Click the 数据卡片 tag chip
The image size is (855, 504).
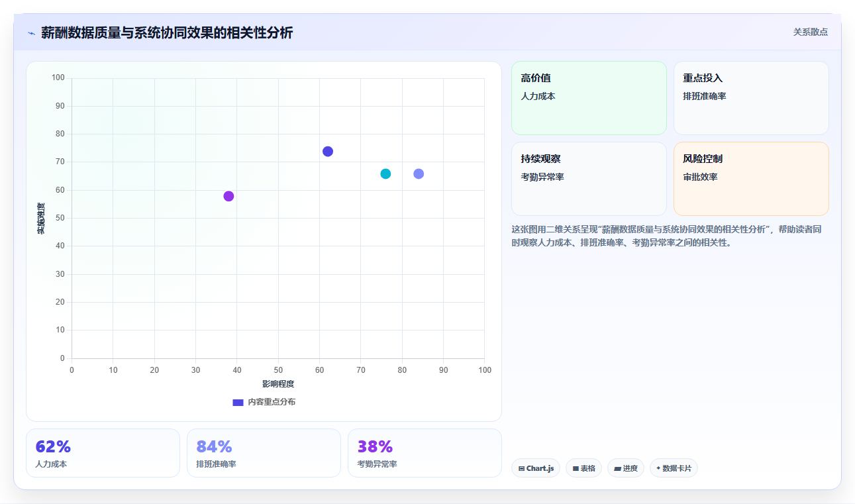point(674,468)
